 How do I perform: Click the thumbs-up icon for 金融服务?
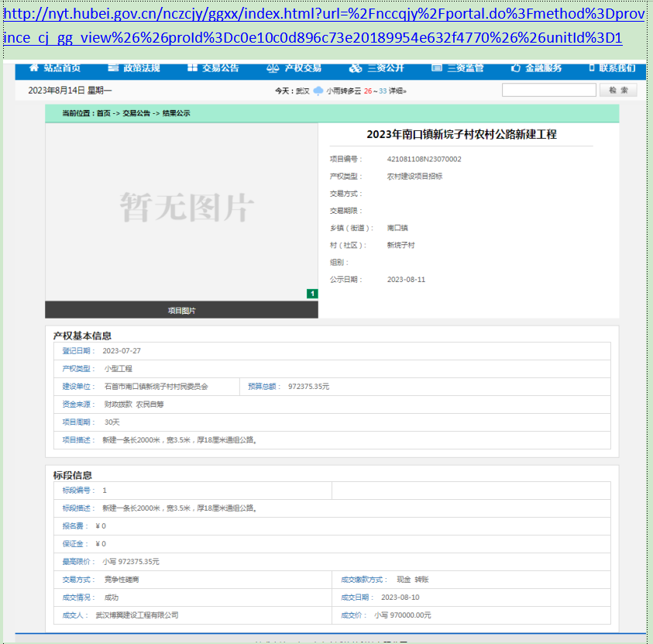[x=516, y=69]
